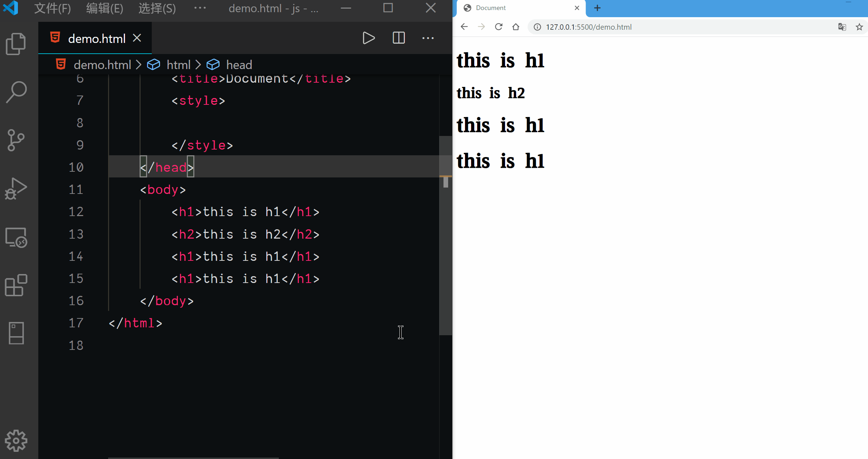Select the demo.html editor tab
The height and width of the screenshot is (459, 868).
(x=96, y=38)
